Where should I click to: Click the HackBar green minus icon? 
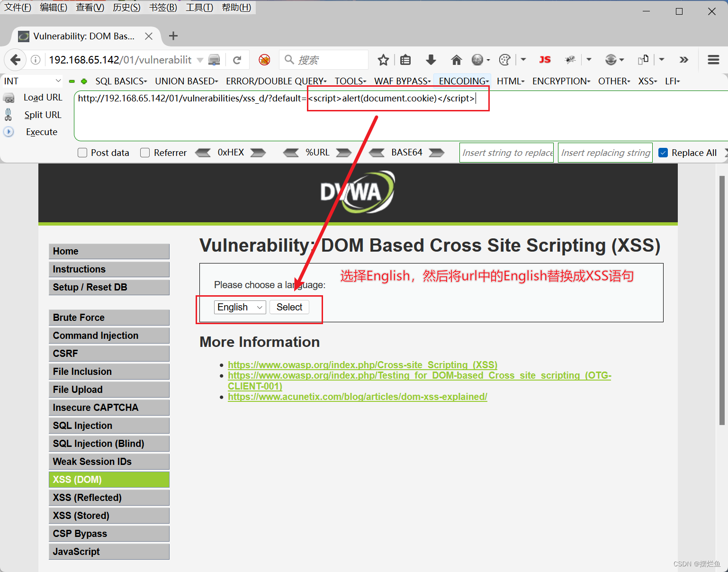72,82
